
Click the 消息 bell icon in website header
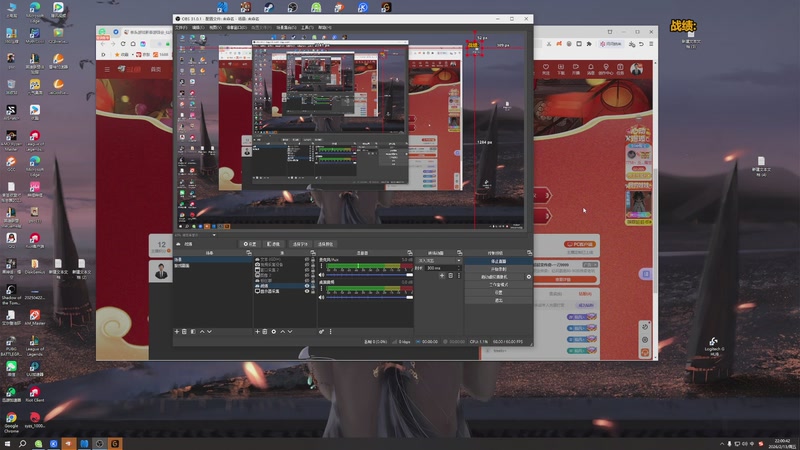click(x=591, y=69)
